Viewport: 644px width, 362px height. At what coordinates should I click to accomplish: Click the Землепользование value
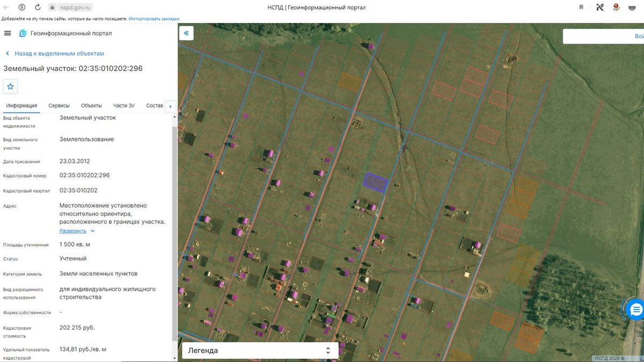pos(87,139)
